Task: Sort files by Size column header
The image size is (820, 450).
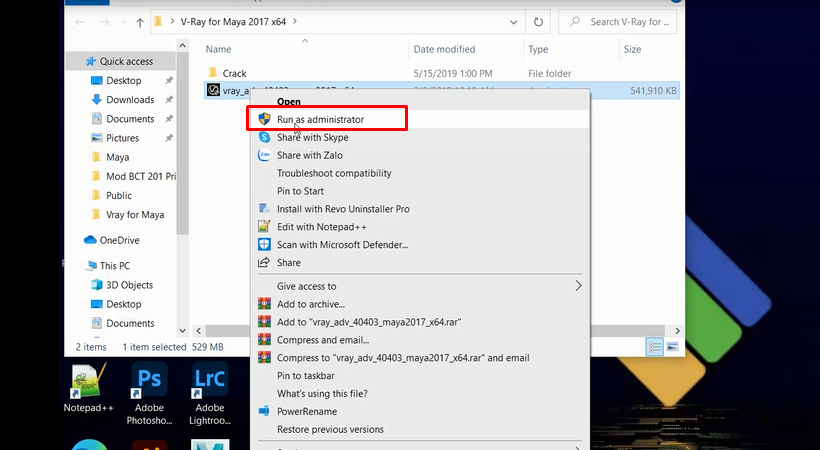Action: (632, 49)
